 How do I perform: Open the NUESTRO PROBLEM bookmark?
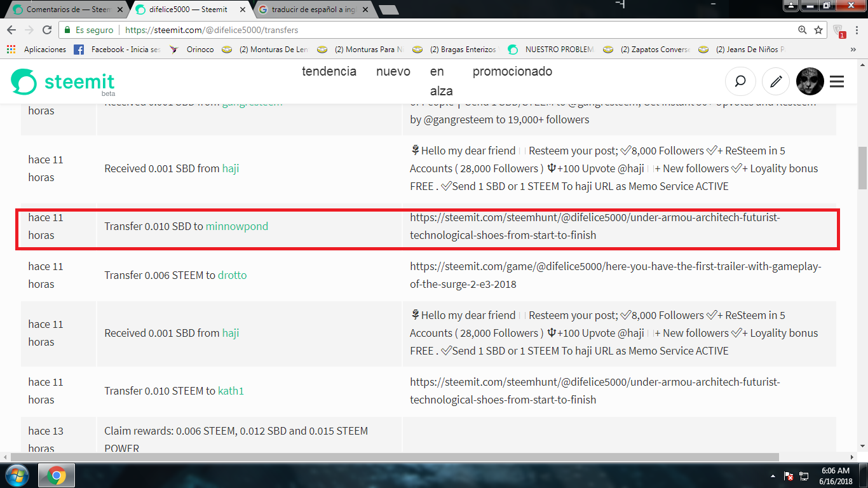pos(551,50)
